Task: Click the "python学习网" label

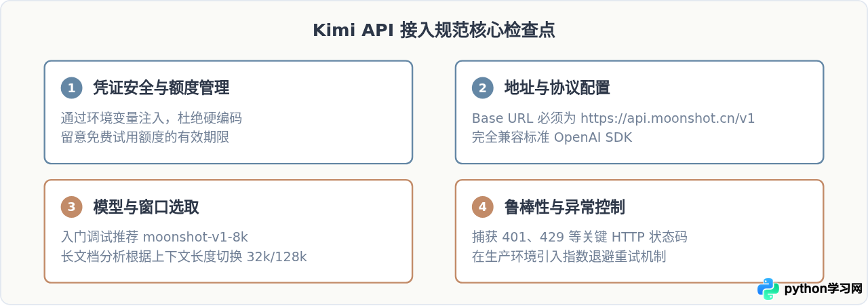Action: coord(823,289)
